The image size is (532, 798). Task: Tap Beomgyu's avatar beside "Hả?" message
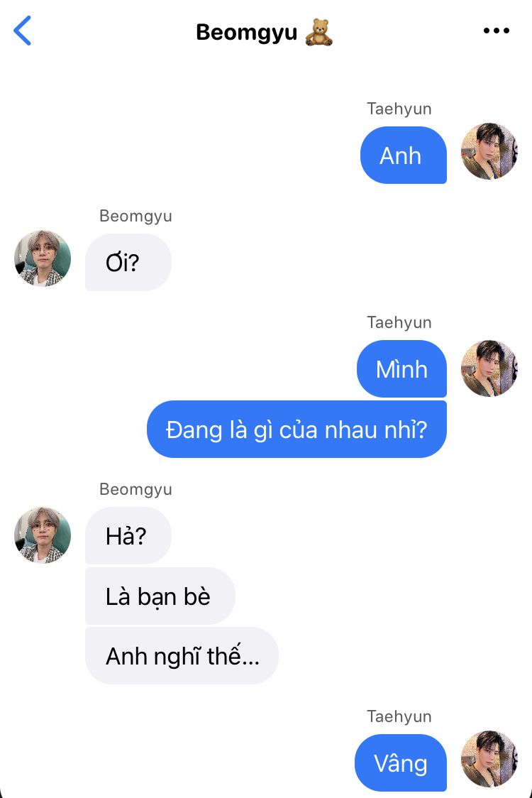pyautogui.click(x=43, y=535)
